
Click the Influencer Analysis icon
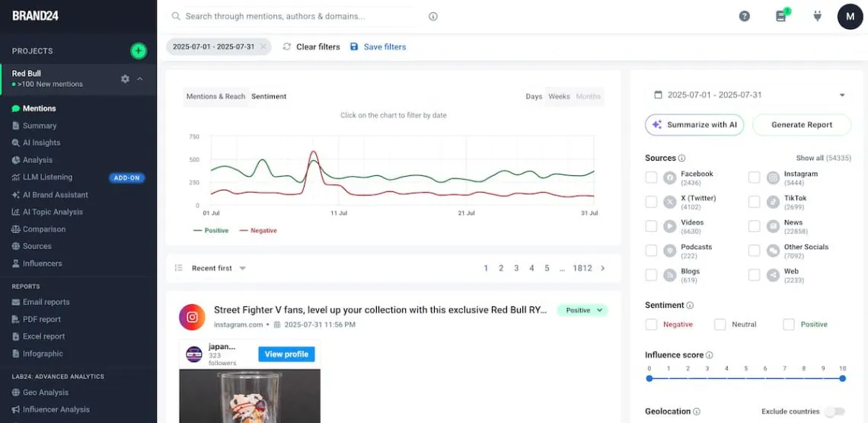[15, 410]
